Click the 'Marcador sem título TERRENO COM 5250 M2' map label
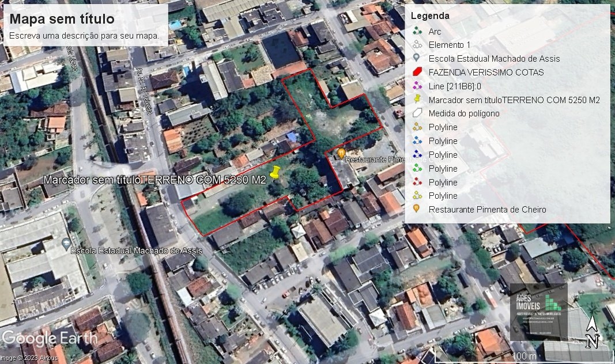Image resolution: width=615 pixels, height=364 pixels. click(x=154, y=180)
